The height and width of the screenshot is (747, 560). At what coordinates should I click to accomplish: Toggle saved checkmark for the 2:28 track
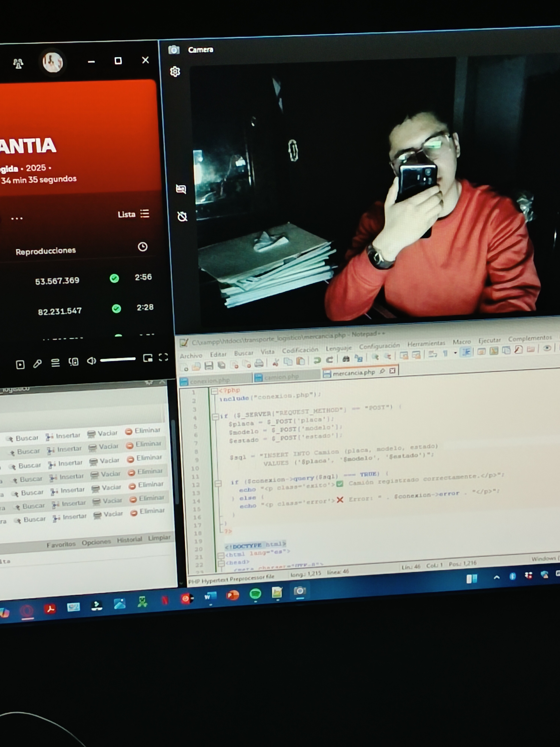[x=116, y=309]
